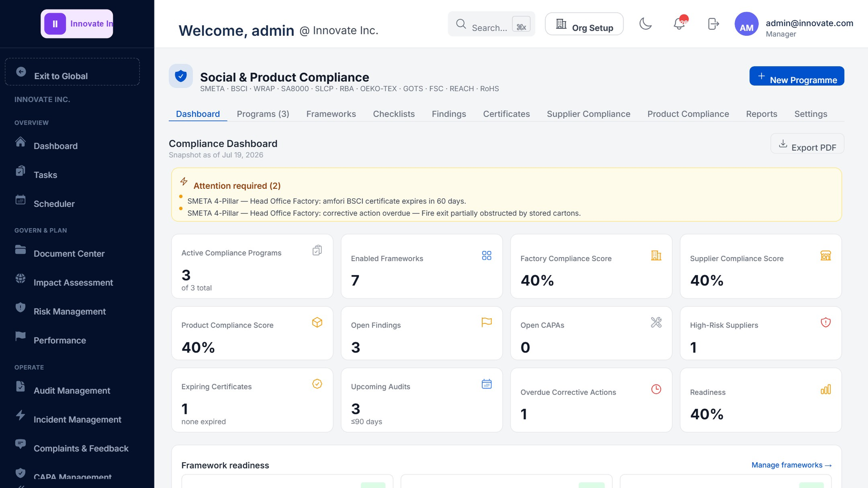Click the Complaints & Feedback chat icon

click(20, 444)
